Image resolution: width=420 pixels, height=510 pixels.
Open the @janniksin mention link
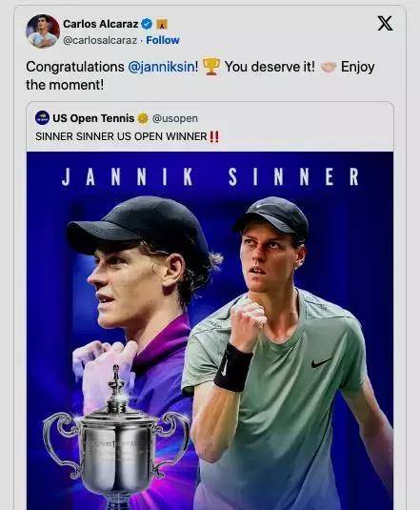(162, 67)
